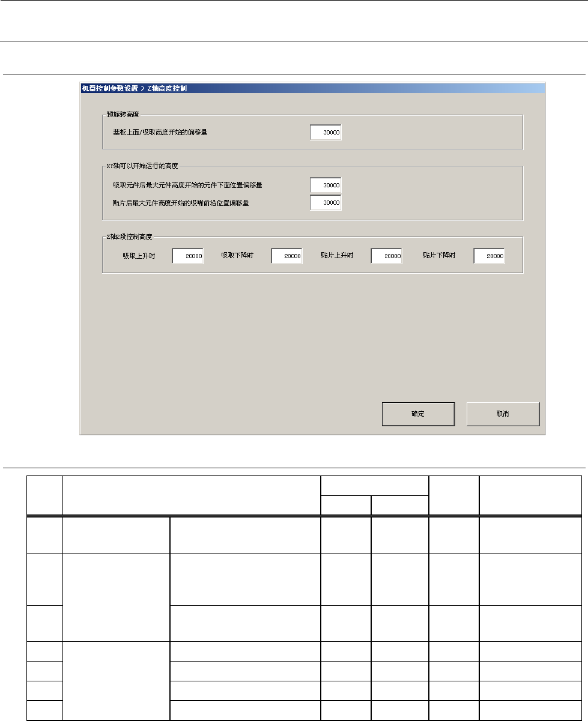Image resolution: width=588 pixels, height=721 pixels.
Task: Click the 贴片上升时 value field
Action: [x=386, y=256]
